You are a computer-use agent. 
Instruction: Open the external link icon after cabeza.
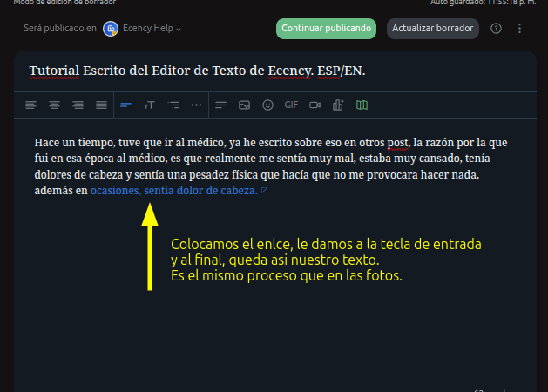coord(265,191)
